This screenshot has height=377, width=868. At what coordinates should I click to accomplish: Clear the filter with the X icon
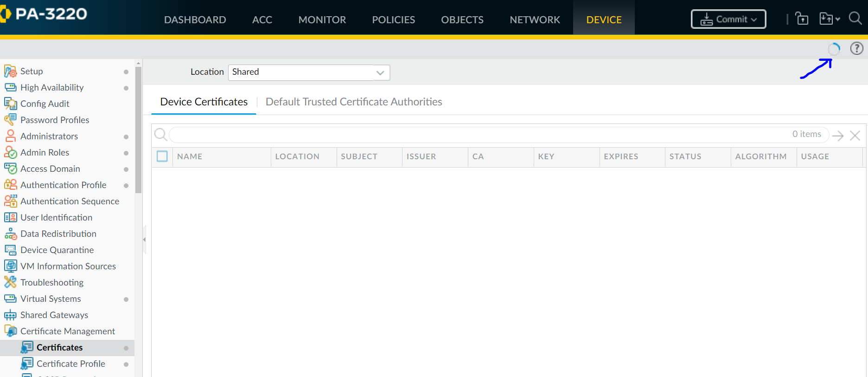click(855, 136)
